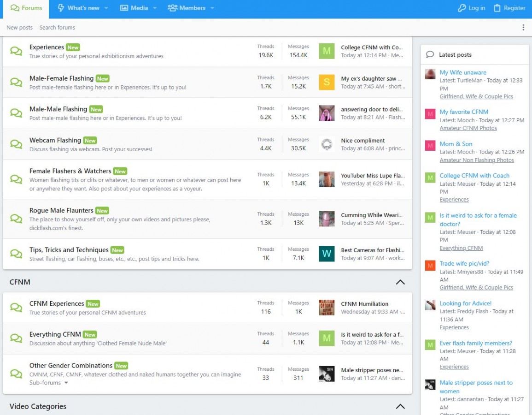Click the chat icon beside Webcam Flashing
The height and width of the screenshot is (415, 532).
click(16, 144)
